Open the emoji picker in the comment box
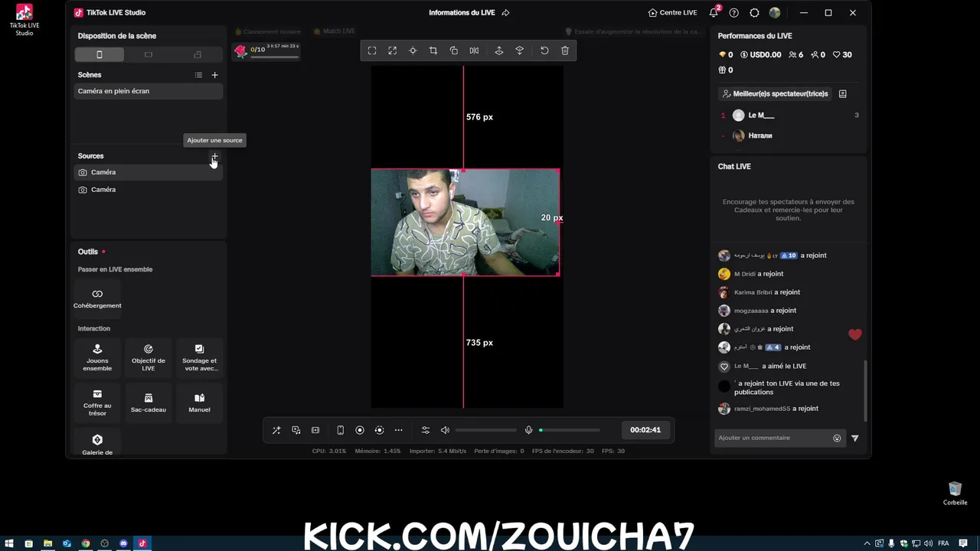The image size is (980, 551). (x=837, y=439)
